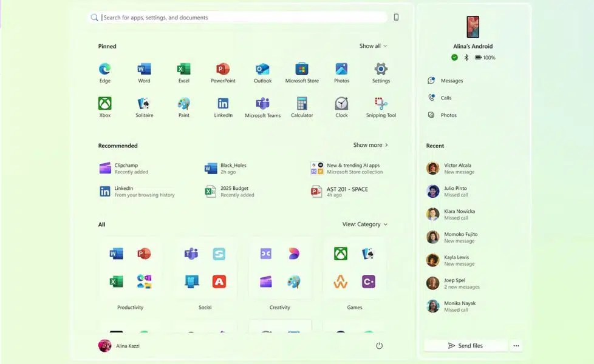The image size is (594, 364).
Task: Launch LinkedIn from the Pinned section
Action: coord(223,107)
